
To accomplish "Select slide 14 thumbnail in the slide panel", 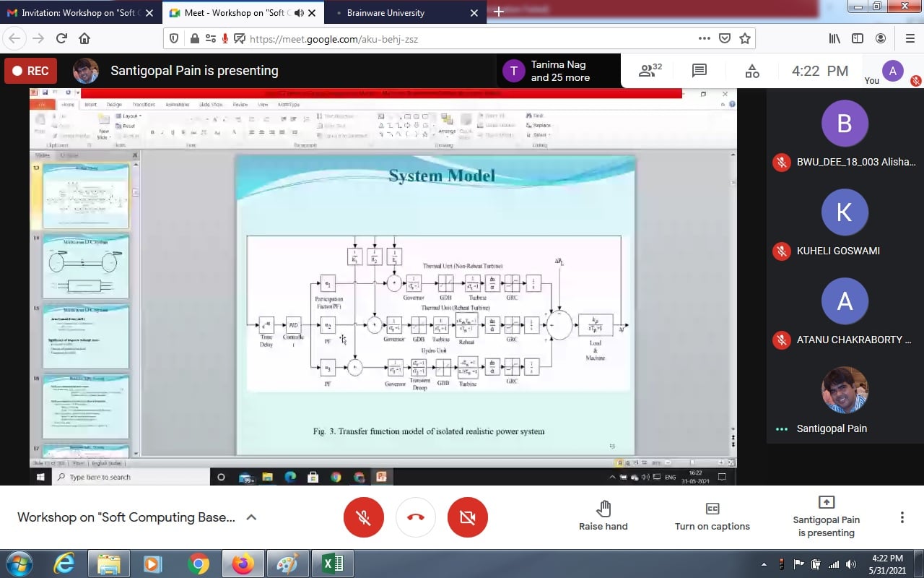I will 85,266.
